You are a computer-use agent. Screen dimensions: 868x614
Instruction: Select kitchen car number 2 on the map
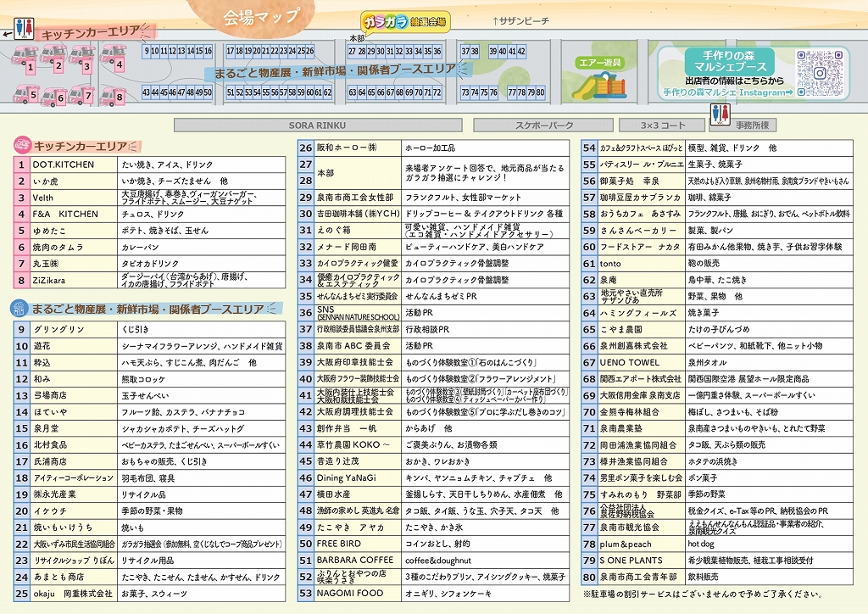point(53,59)
